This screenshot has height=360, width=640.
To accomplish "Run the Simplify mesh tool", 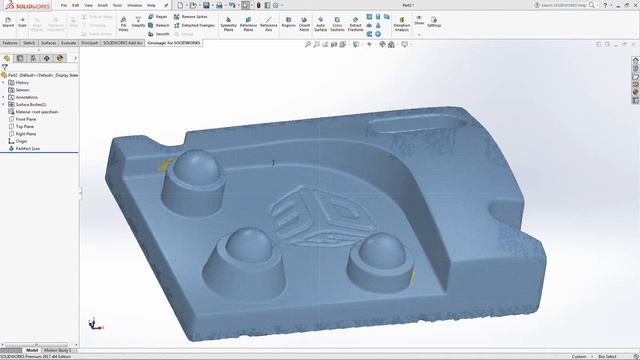I will click(138, 22).
